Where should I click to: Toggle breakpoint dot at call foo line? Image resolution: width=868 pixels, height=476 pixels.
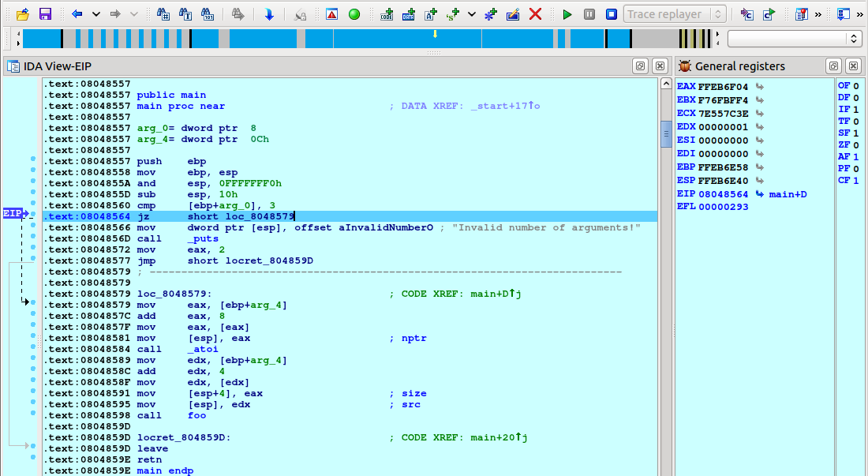32,414
